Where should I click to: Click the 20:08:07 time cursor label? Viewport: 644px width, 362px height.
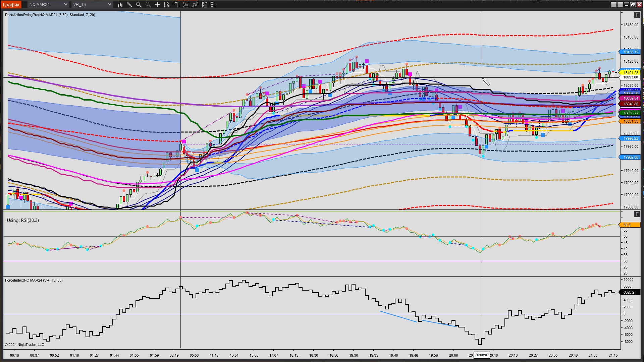(x=482, y=355)
